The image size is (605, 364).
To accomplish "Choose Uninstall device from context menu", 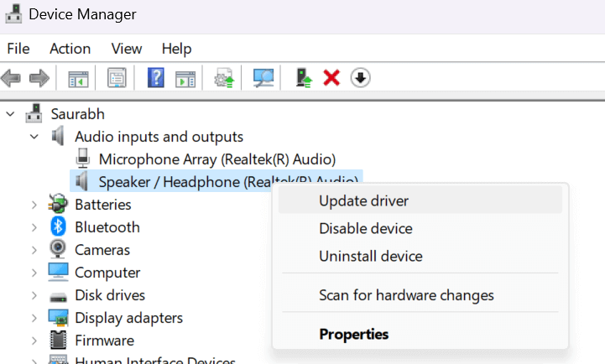I will 420,256.
